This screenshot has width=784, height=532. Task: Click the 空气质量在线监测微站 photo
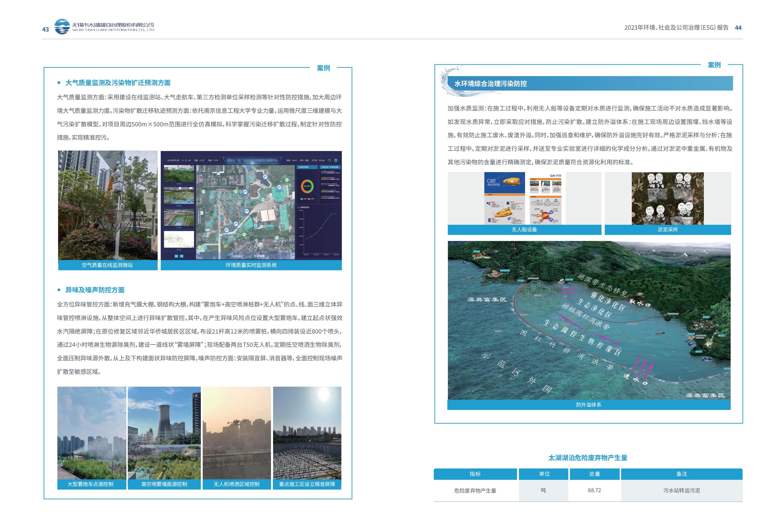(108, 205)
